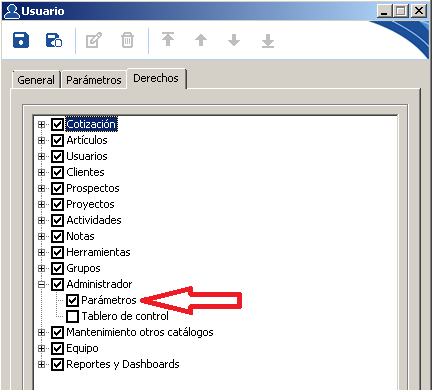432x390 pixels.
Task: Expand Reportes y Dashboards node
Action: pos(41,364)
